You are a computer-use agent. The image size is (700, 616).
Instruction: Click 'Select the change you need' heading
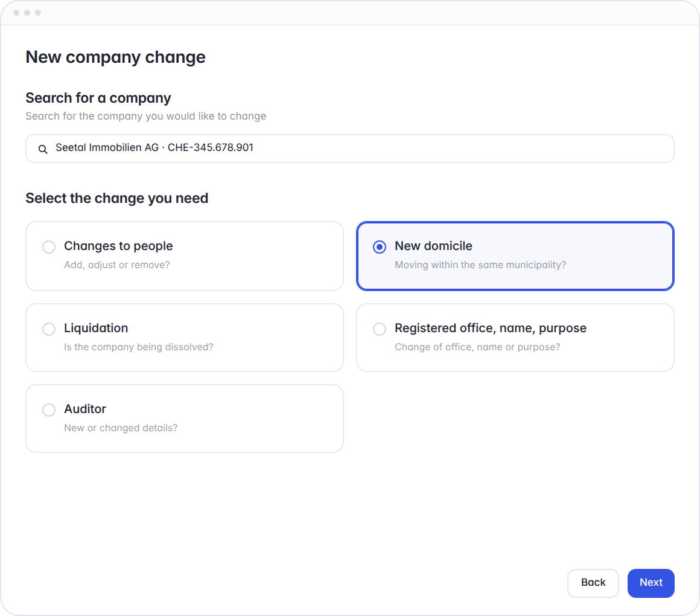click(x=117, y=198)
